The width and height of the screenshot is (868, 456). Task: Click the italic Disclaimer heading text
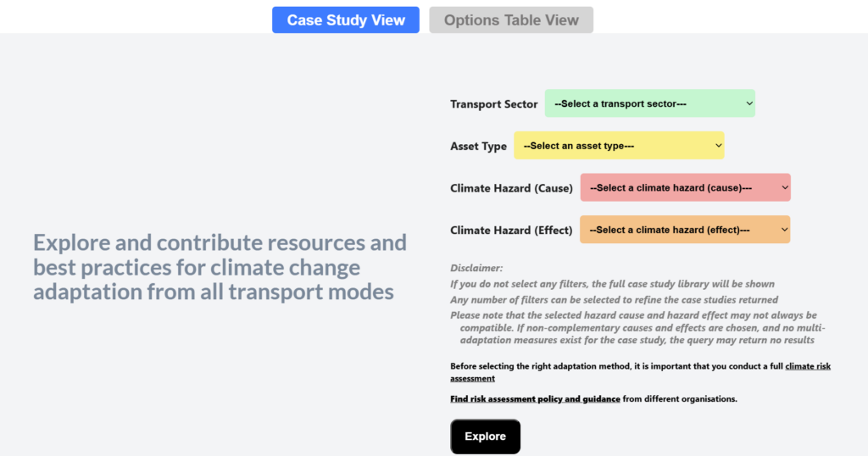(476, 268)
